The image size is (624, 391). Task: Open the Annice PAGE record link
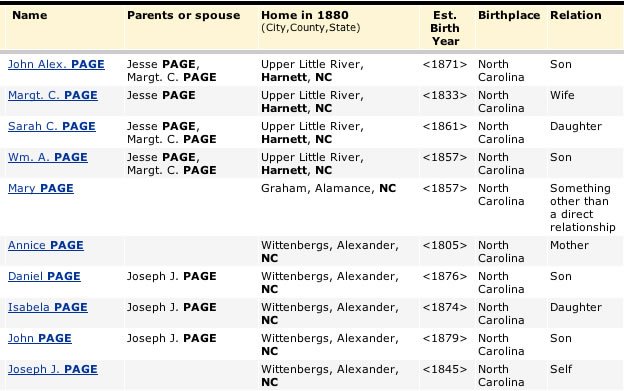(46, 245)
